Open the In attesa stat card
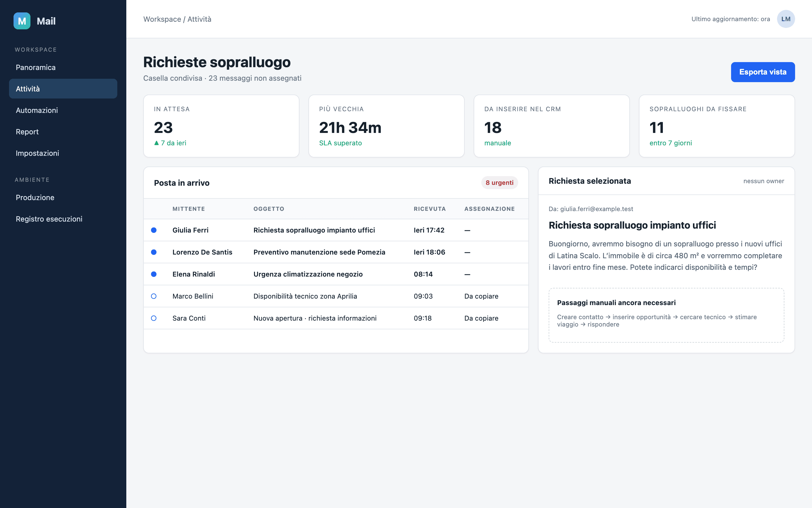This screenshot has height=508, width=812. click(221, 126)
